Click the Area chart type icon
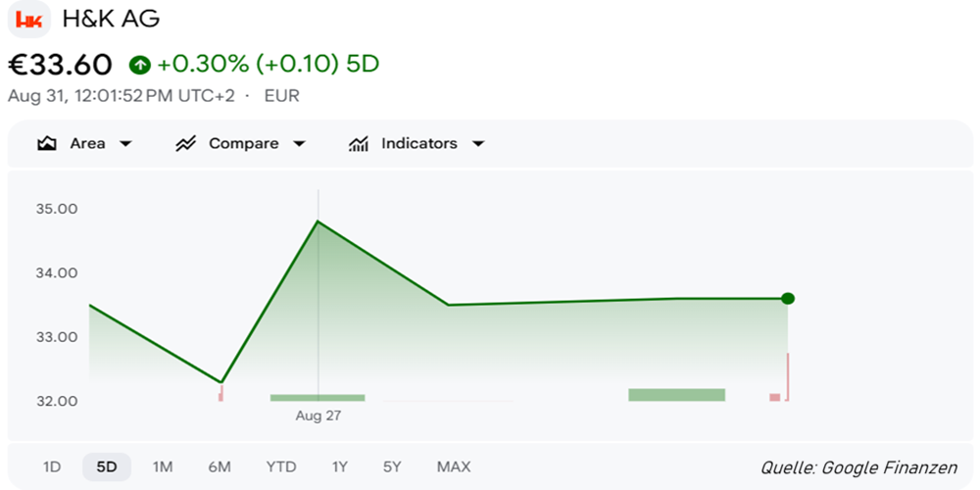 pos(47,144)
